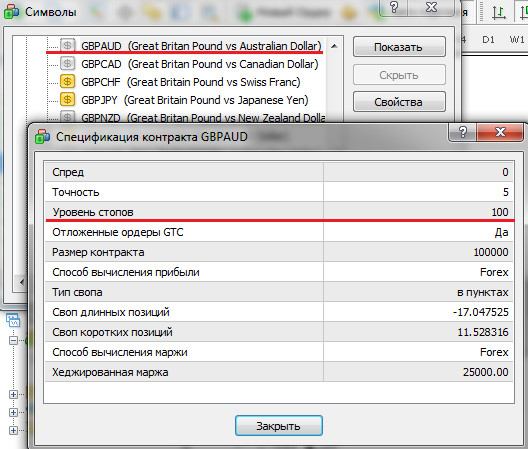
Task: Expand the third plus tree node
Action: coord(13,430)
